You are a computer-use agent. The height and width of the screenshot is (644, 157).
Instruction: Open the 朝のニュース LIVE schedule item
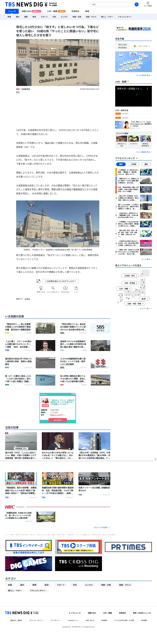(134, 125)
